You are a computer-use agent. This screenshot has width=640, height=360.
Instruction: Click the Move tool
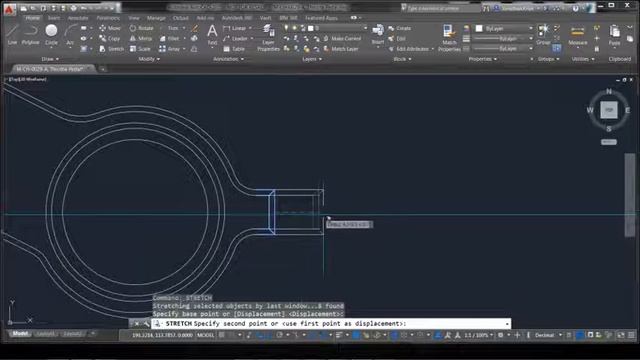pyautogui.click(x=110, y=28)
